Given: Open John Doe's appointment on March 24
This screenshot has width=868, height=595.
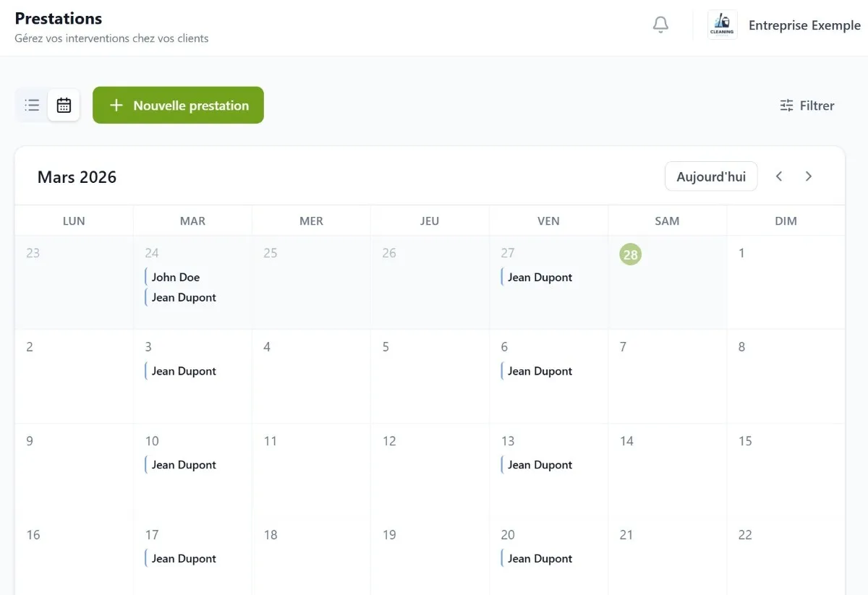Looking at the screenshot, I should (x=176, y=277).
